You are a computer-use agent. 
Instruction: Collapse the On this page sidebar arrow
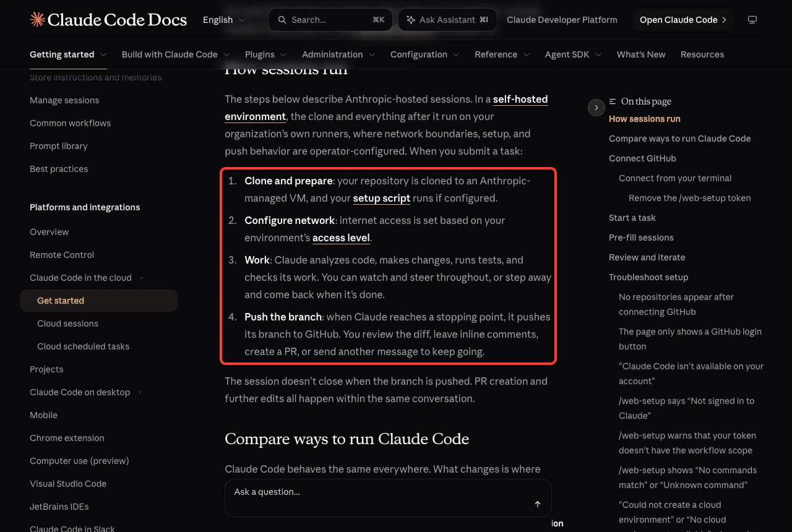pos(596,108)
